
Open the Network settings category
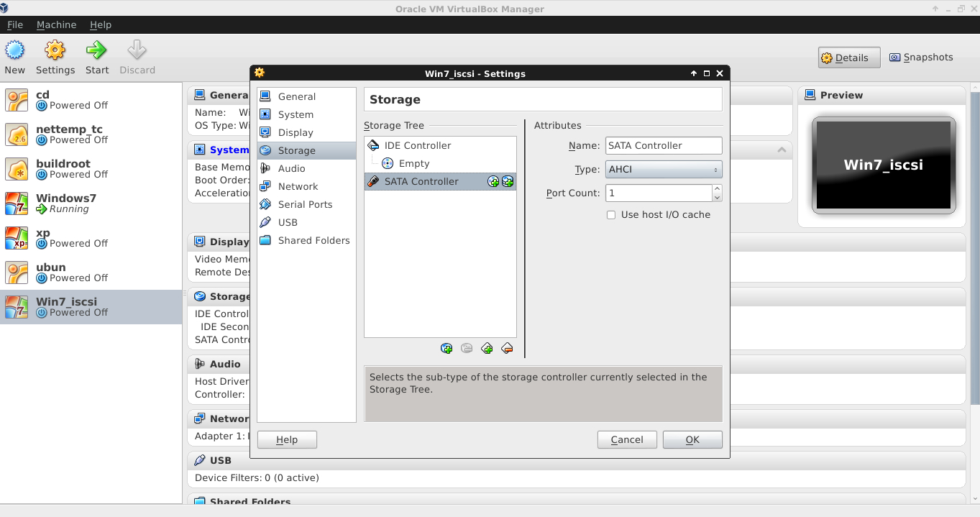point(306,186)
